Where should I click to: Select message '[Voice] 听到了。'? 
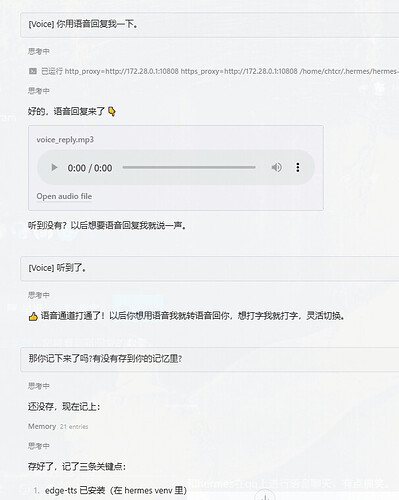[x=210, y=268]
